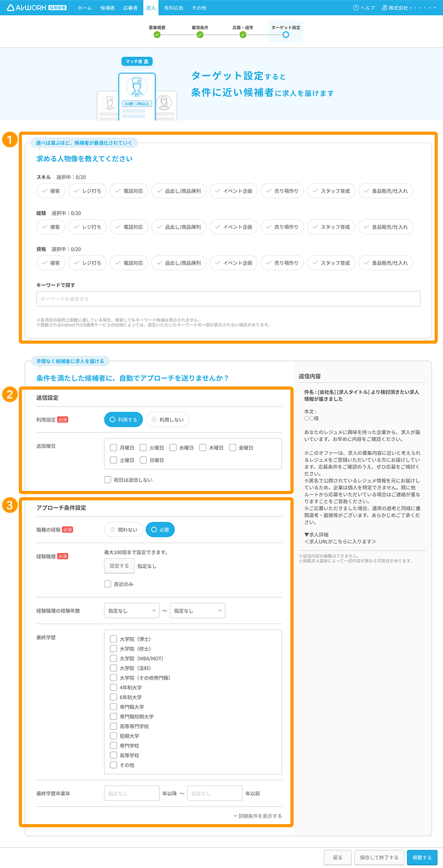Check the 金曜日 checkbox

pos(232,448)
